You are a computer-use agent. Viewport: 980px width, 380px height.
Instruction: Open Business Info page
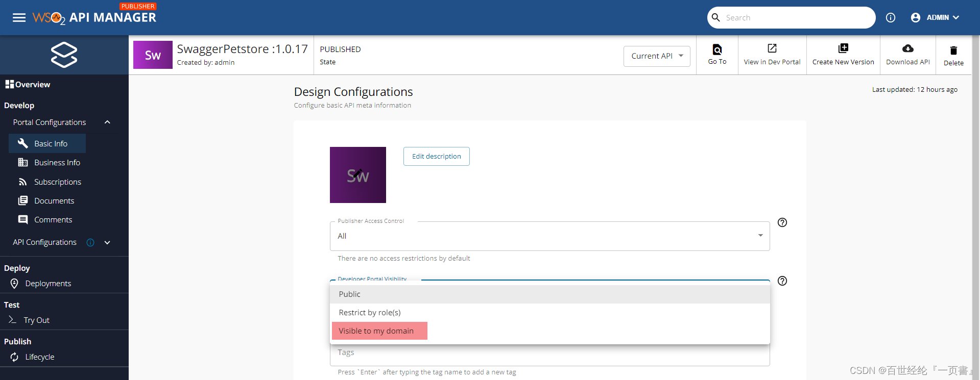click(x=57, y=162)
